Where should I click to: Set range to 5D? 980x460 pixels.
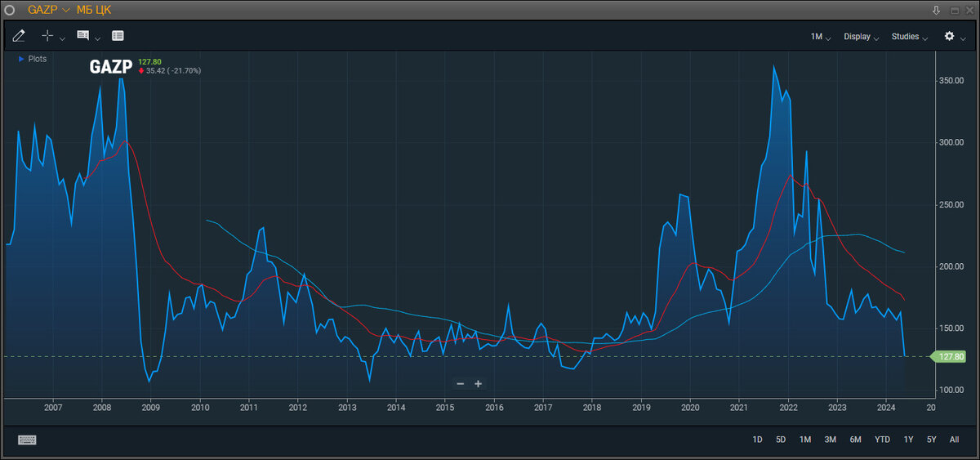[x=781, y=440]
